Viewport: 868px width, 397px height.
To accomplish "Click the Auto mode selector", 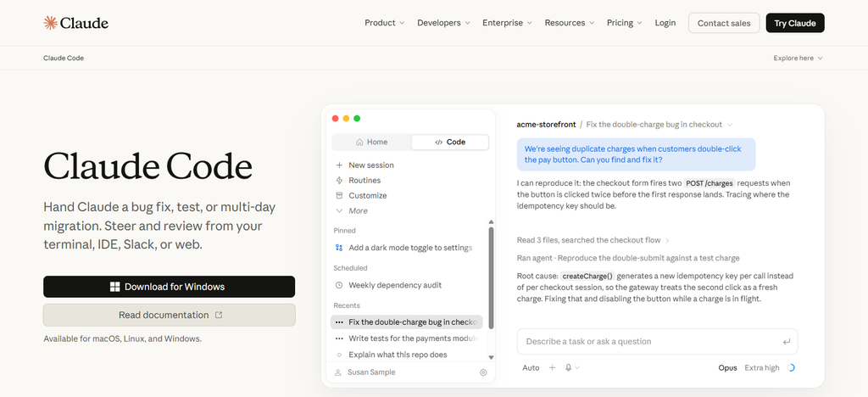I will [531, 367].
